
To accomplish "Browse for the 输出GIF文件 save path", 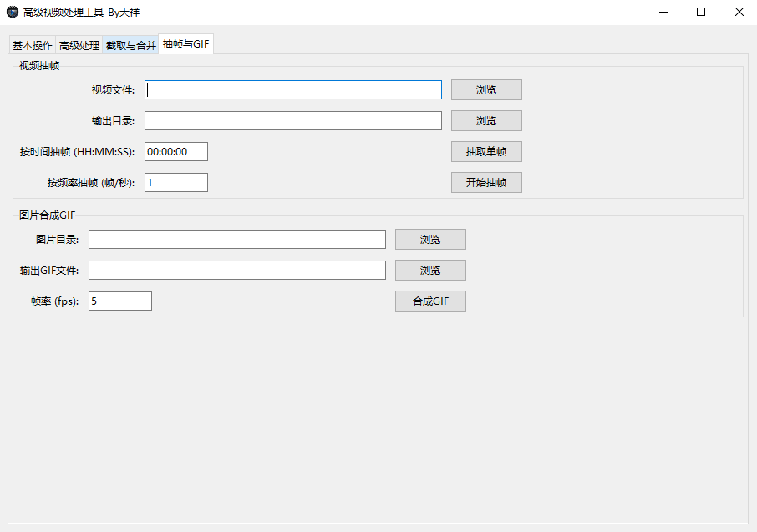I will 430,271.
